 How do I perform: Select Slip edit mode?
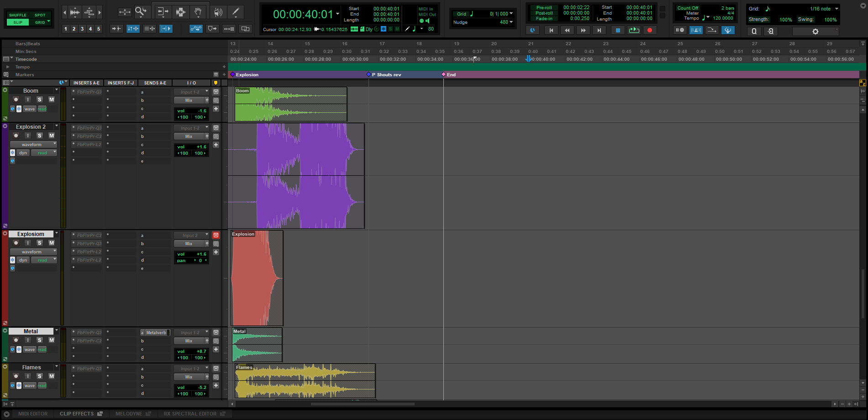click(x=18, y=22)
